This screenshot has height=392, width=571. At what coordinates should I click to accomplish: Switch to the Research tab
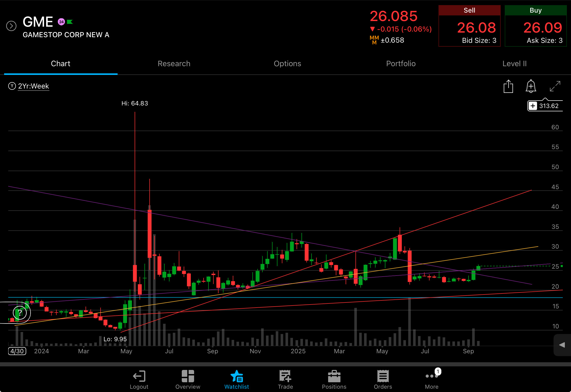[x=174, y=64]
